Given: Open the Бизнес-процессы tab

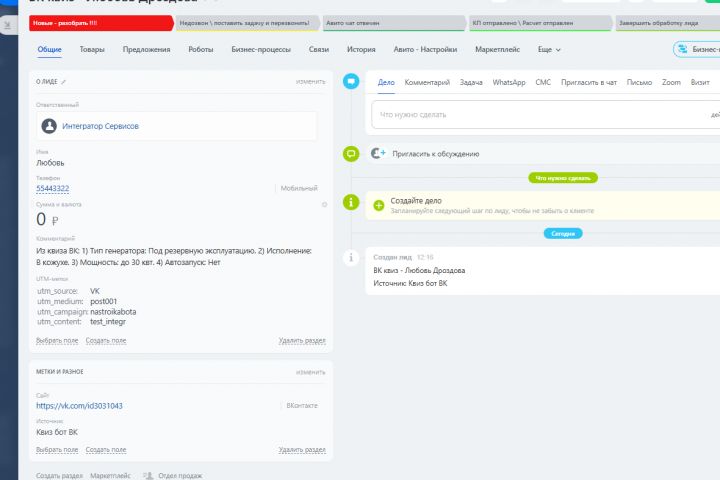Looking at the screenshot, I should click(x=261, y=50).
